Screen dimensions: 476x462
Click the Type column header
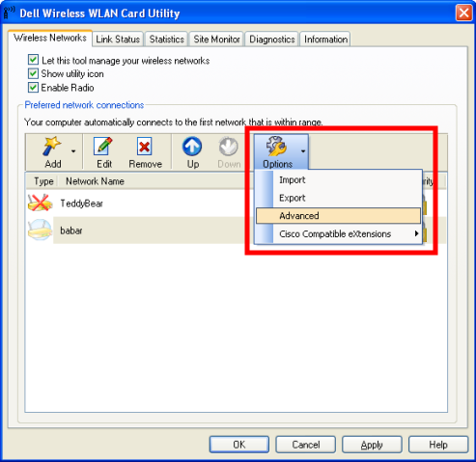[43, 181]
